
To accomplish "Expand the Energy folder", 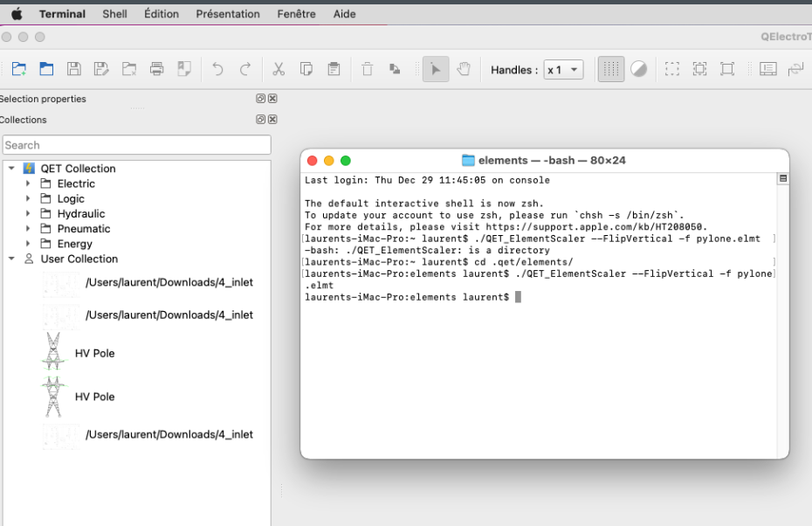I will click(x=28, y=244).
